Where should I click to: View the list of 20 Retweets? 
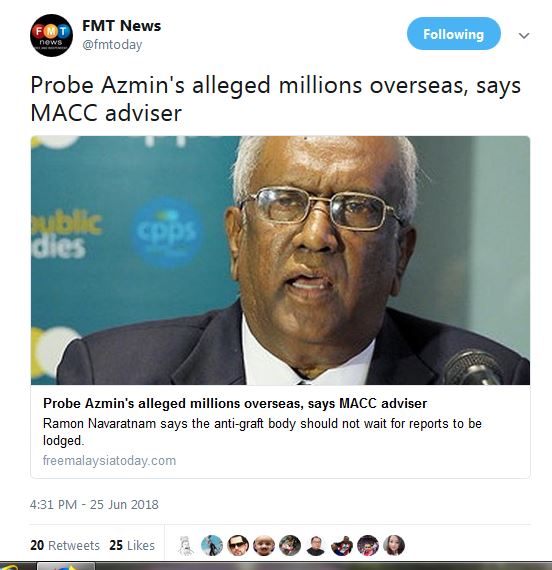point(65,545)
